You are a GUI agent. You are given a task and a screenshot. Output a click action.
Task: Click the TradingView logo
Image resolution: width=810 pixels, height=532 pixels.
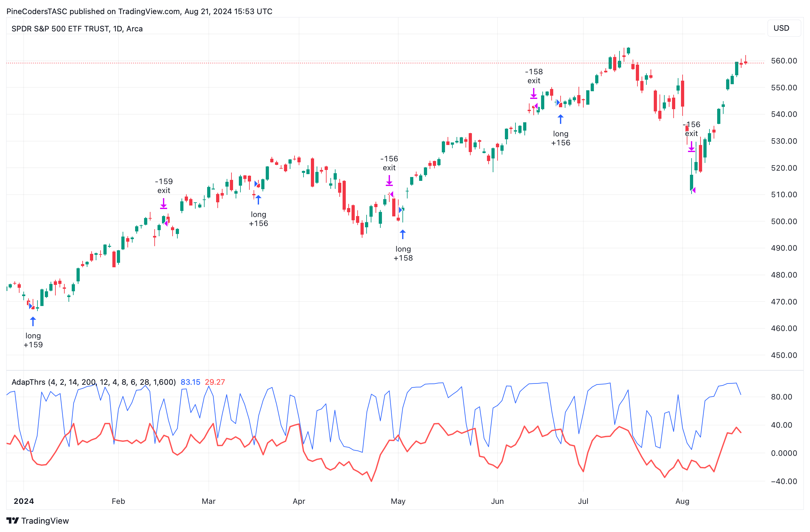(x=38, y=521)
